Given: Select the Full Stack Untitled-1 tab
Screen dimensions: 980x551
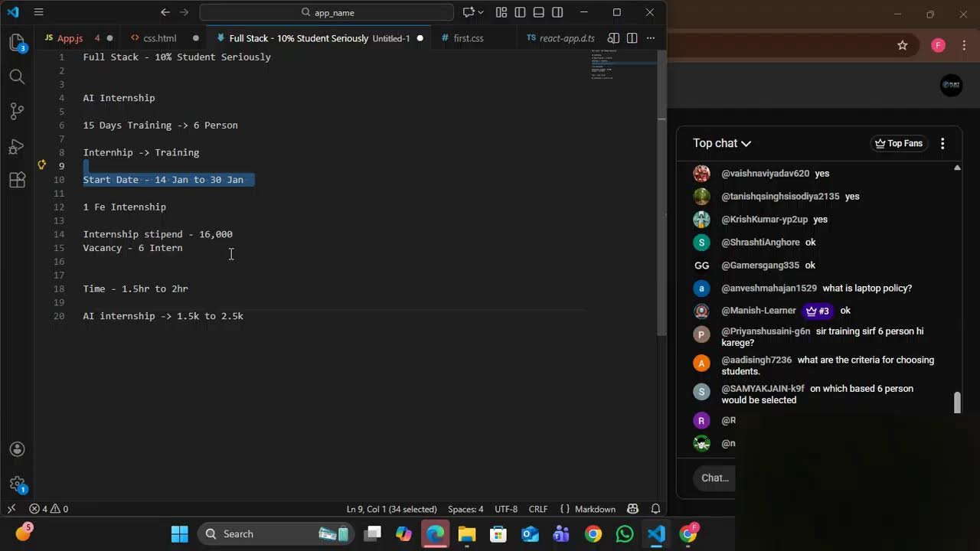Looking at the screenshot, I should (319, 38).
